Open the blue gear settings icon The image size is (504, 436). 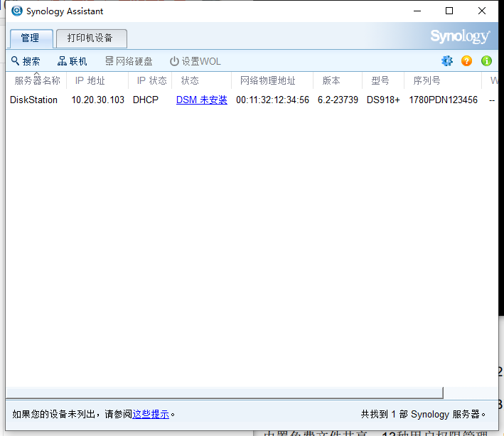tap(447, 60)
